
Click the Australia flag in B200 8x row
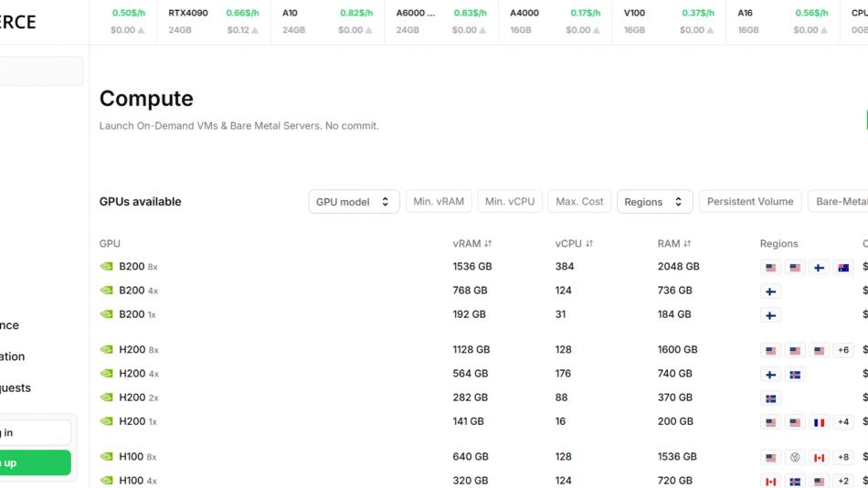(843, 268)
